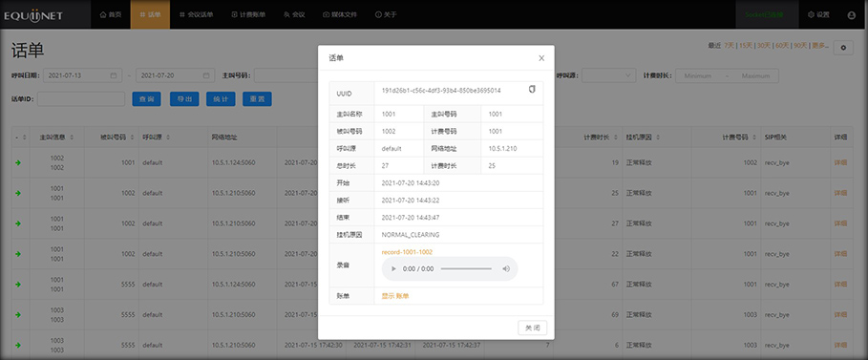Seek along the recording progress bar
The width and height of the screenshot is (868, 360).
click(466, 268)
